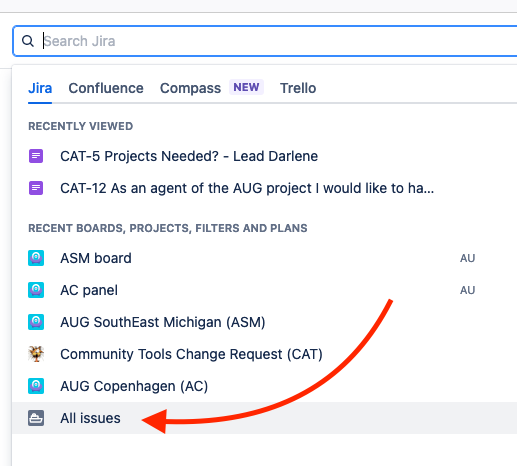This screenshot has height=466, width=517.
Task: Switch to the Confluence tab
Action: pyautogui.click(x=106, y=88)
